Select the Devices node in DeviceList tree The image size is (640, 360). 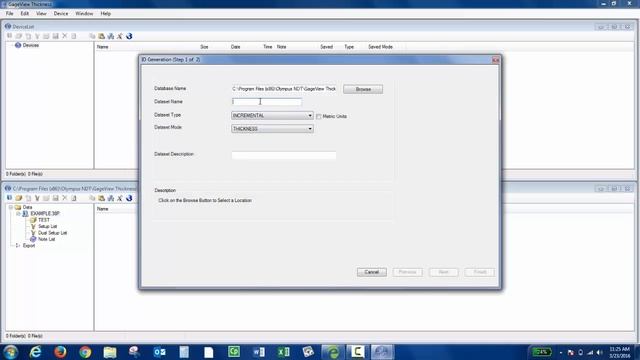coord(31,45)
